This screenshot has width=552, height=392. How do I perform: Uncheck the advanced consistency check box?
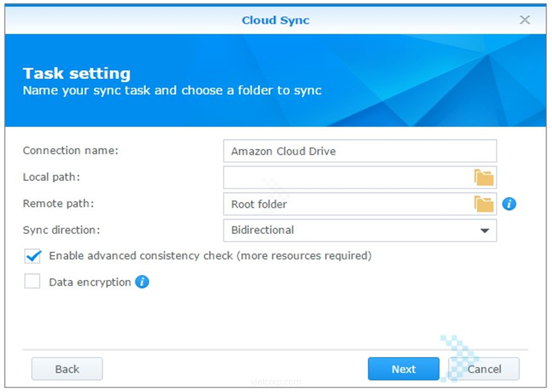point(33,256)
